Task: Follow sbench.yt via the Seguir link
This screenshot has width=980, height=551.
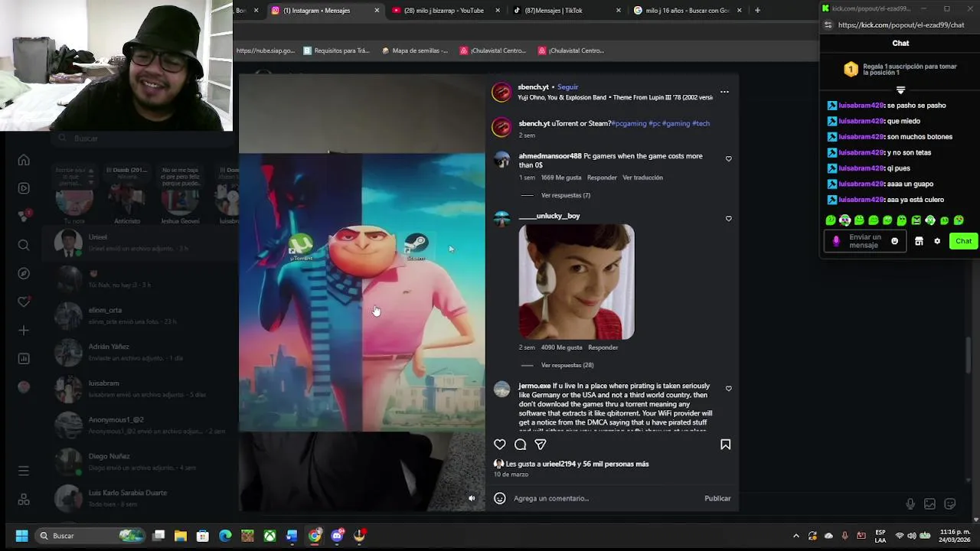Action: click(567, 87)
